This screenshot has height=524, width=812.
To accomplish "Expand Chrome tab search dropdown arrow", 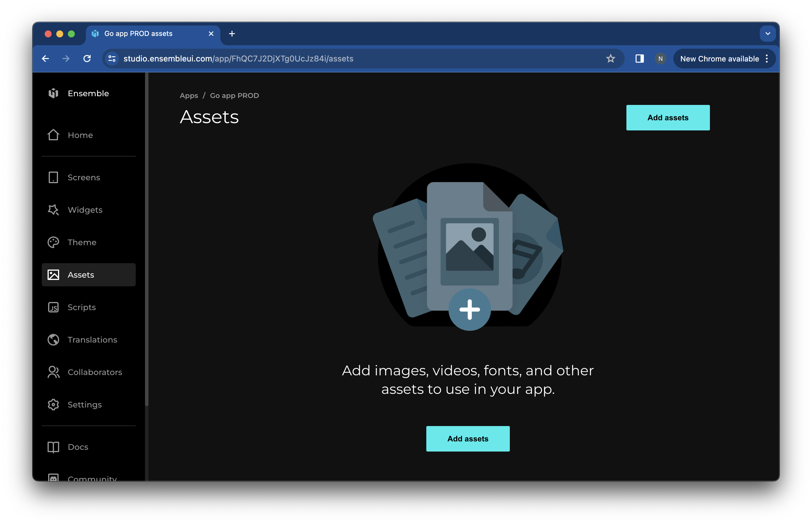I will 767,34.
